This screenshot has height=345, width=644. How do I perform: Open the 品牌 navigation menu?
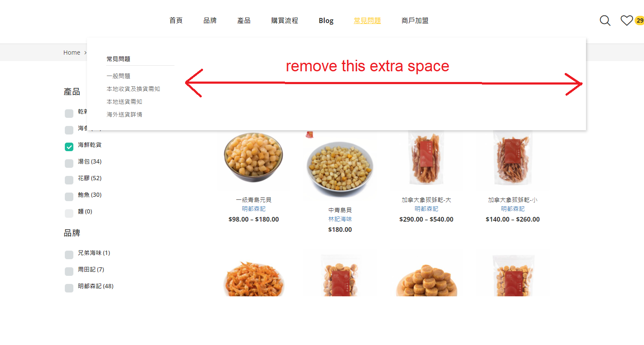pos(210,20)
